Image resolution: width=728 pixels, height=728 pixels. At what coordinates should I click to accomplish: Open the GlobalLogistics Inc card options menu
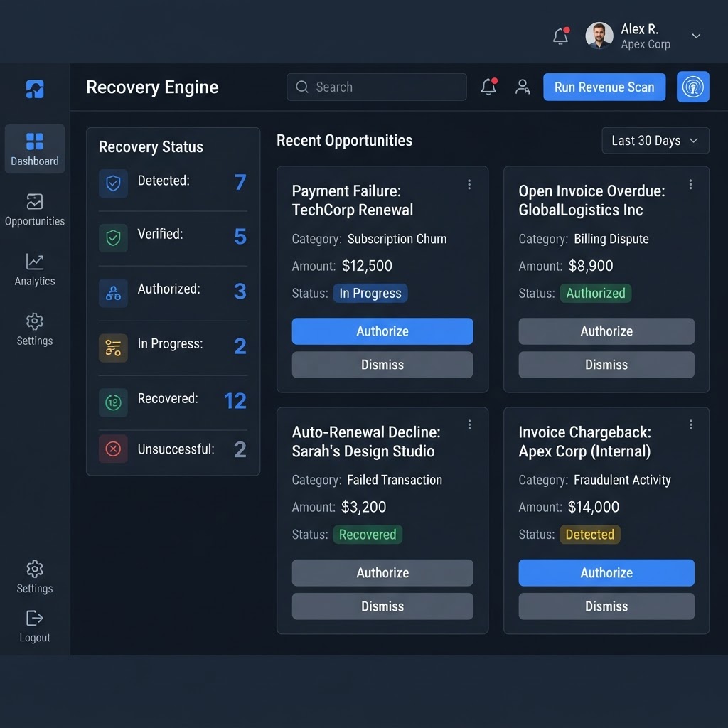tap(691, 184)
